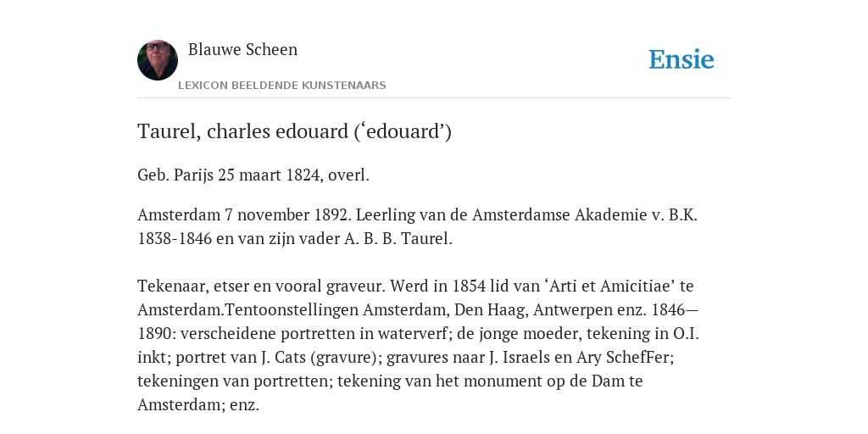Click the horizontal divider below the header
The height and width of the screenshot is (434, 868).
(x=434, y=98)
